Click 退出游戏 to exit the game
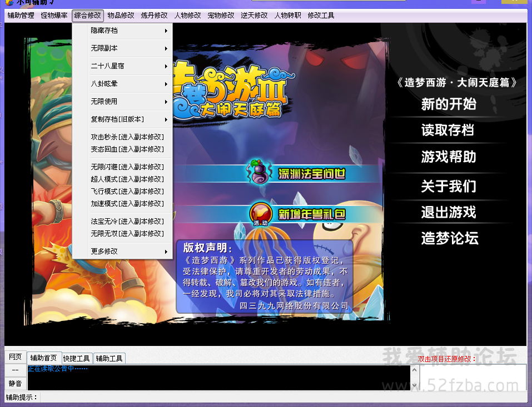Screen dimensions: 532x407 click(x=449, y=212)
